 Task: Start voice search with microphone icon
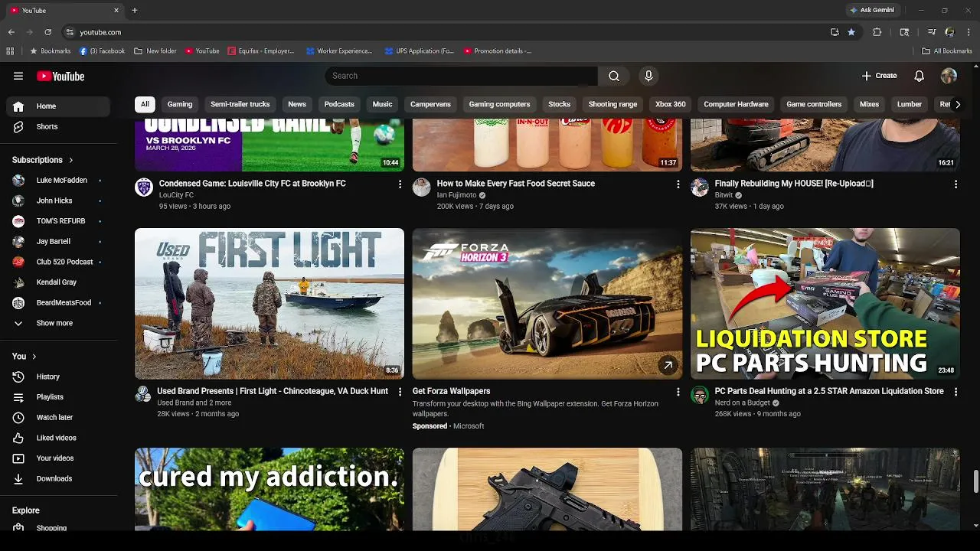click(x=648, y=76)
